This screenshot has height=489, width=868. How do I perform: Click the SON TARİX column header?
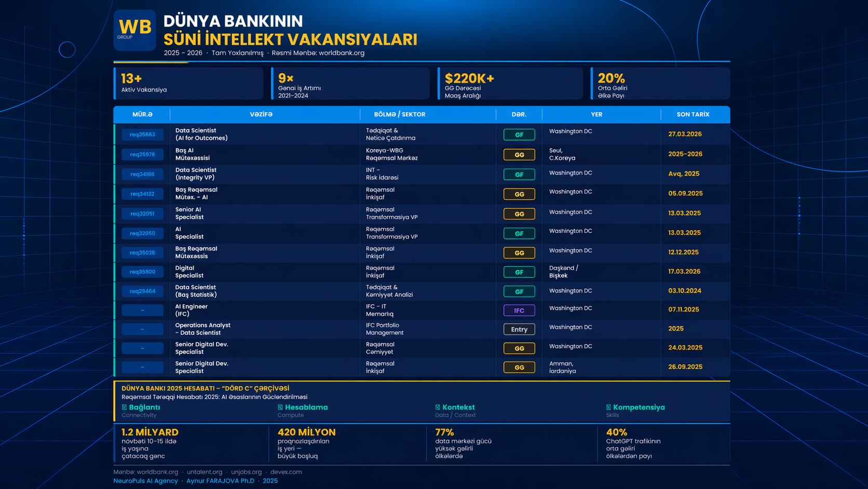[x=693, y=114]
